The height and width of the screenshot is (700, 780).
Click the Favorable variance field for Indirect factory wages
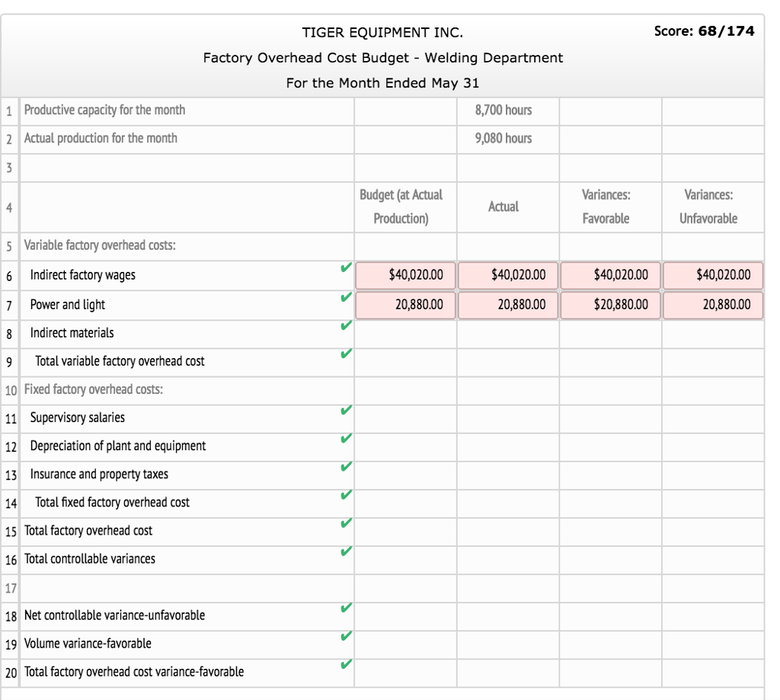coord(611,275)
